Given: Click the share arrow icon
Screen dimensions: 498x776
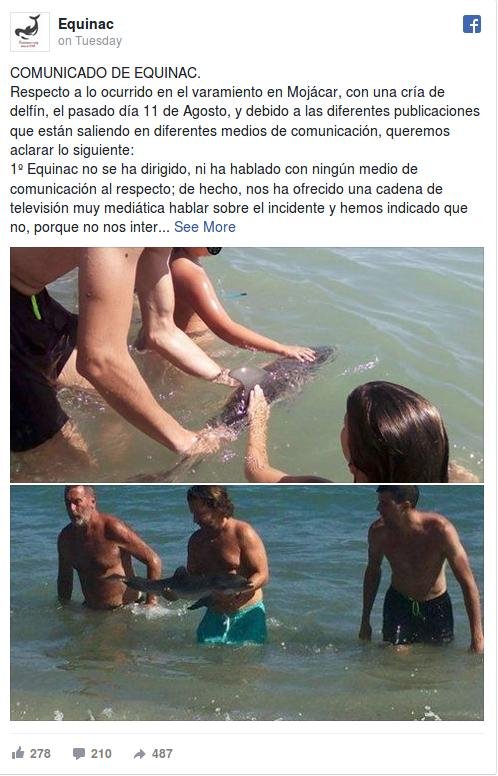Looking at the screenshot, I should pos(140,754).
